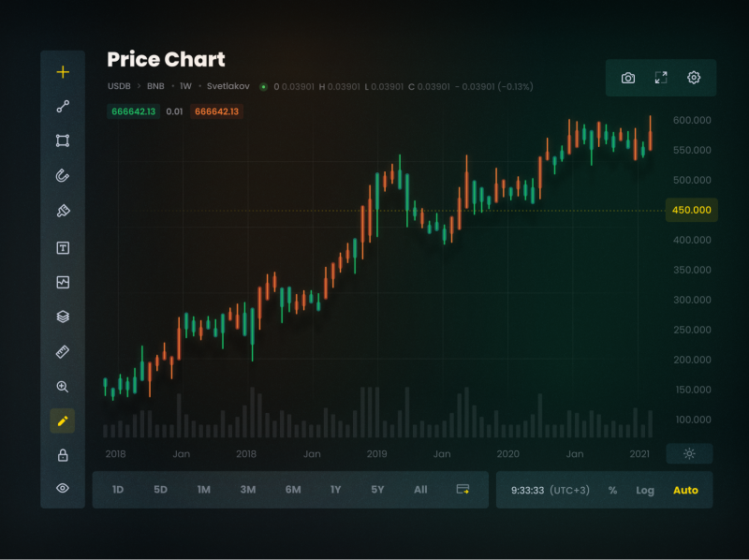The width and height of the screenshot is (749, 560).
Task: Toggle the fullscreen expand icon
Action: tap(660, 78)
